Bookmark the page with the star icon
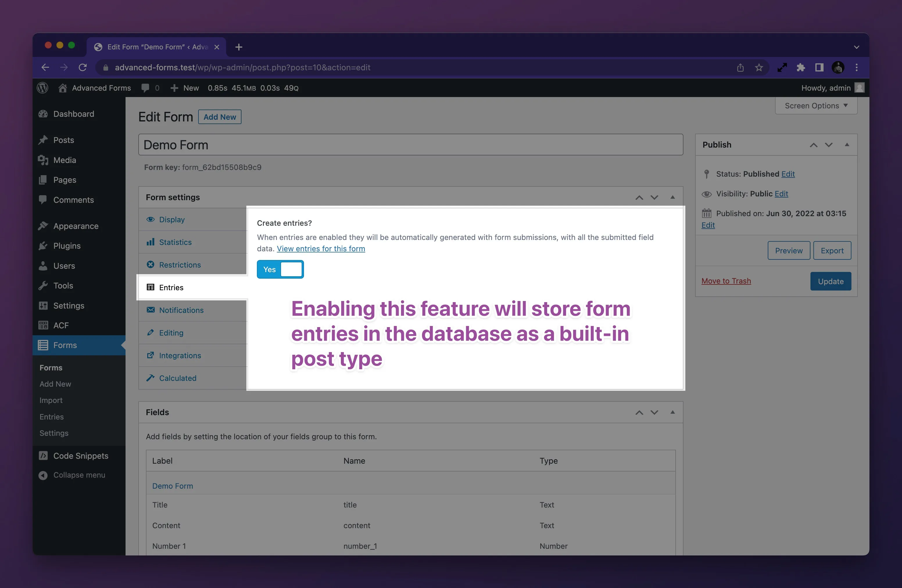The width and height of the screenshot is (902, 588). pyautogui.click(x=759, y=67)
